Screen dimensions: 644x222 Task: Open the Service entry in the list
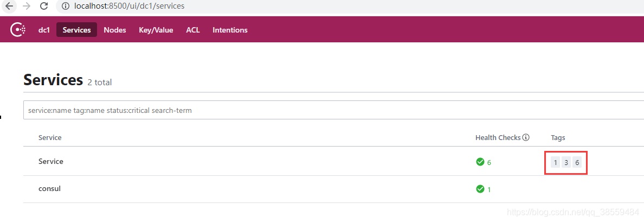51,162
